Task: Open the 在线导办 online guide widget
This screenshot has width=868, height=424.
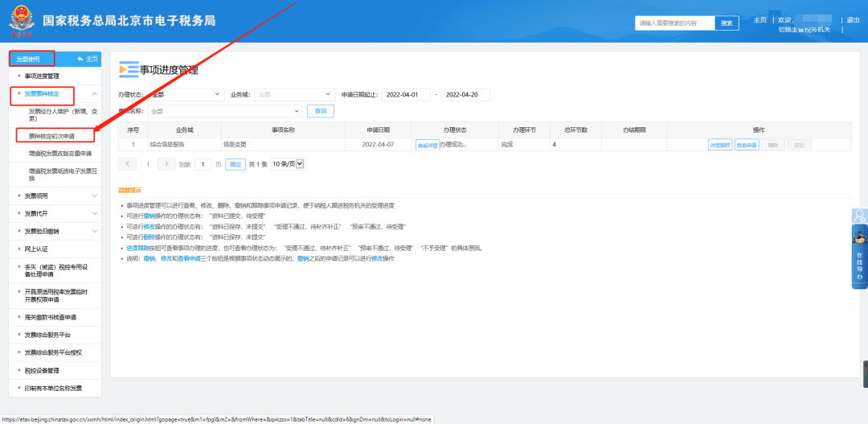Action: 860,257
